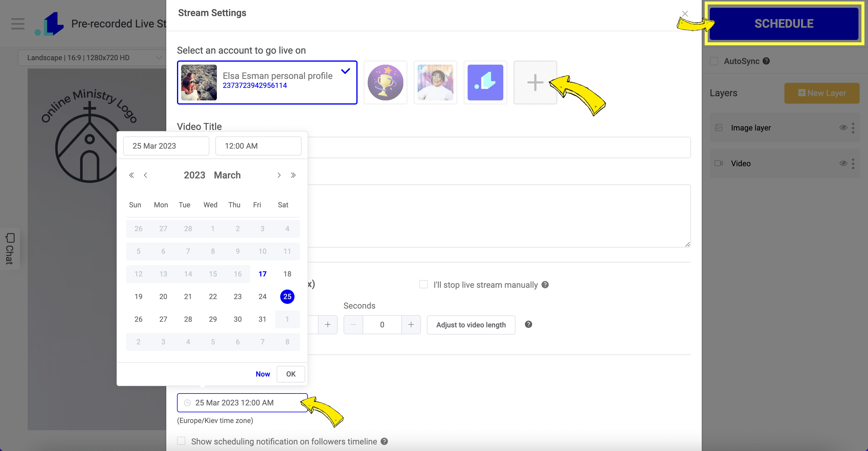Viewport: 868px width, 451px height.
Task: Jump to previous year in calendar
Action: pos(131,175)
